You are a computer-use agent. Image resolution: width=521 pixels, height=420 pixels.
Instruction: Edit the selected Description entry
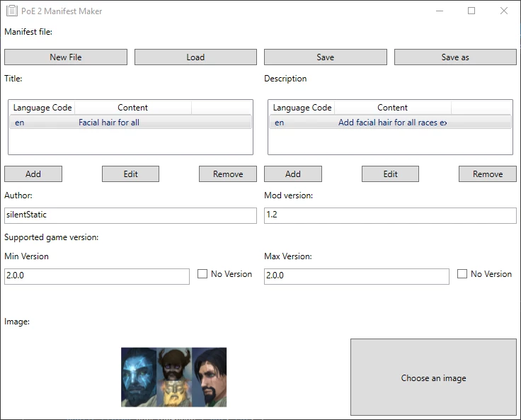(391, 174)
